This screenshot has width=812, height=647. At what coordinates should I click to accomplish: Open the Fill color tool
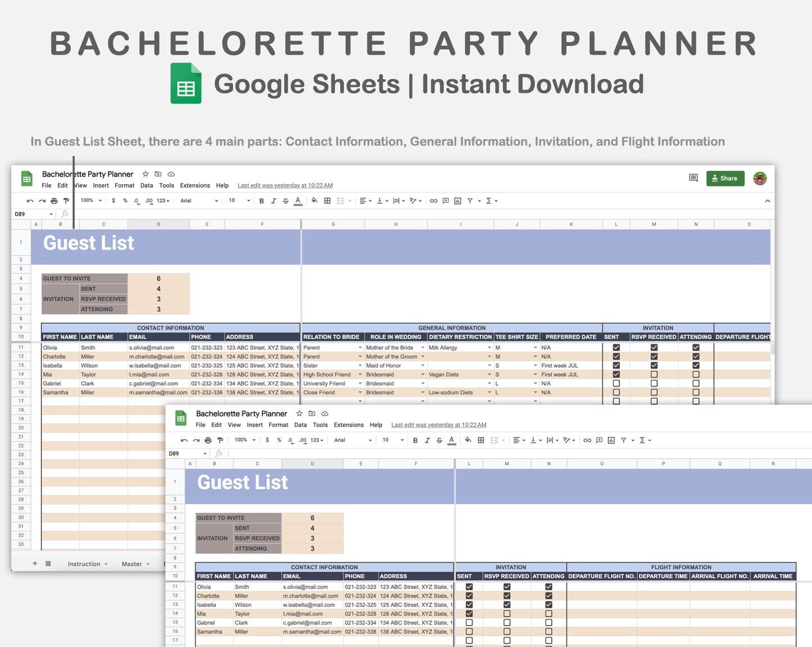(314, 201)
